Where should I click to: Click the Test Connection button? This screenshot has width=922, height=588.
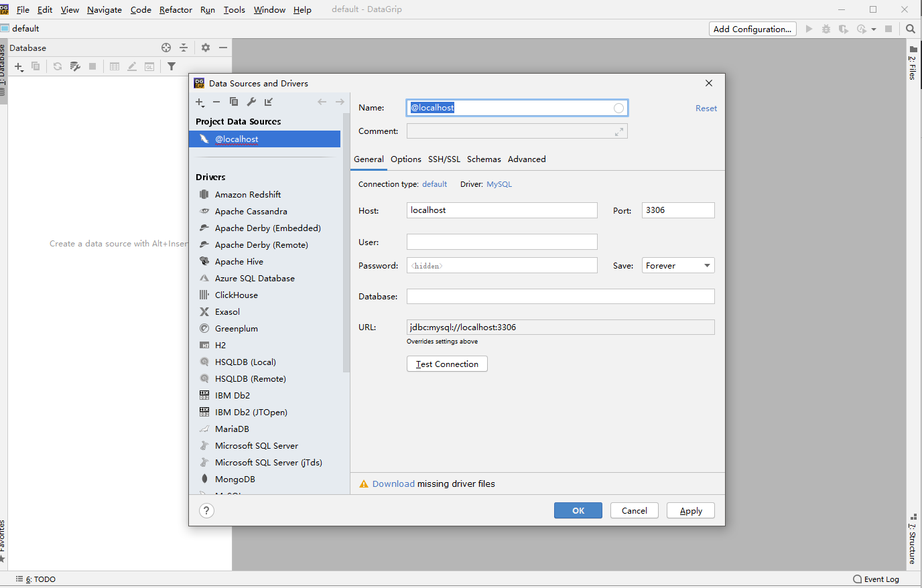click(447, 364)
